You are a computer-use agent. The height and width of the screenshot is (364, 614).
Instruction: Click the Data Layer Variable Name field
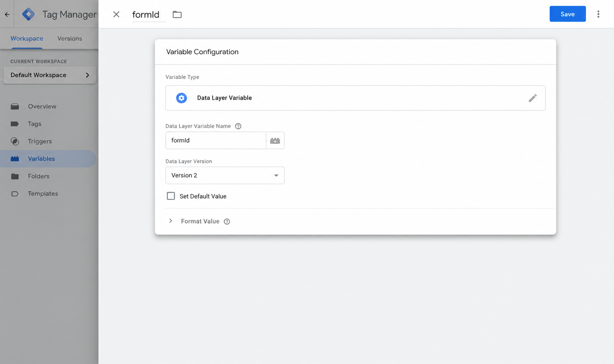(216, 140)
